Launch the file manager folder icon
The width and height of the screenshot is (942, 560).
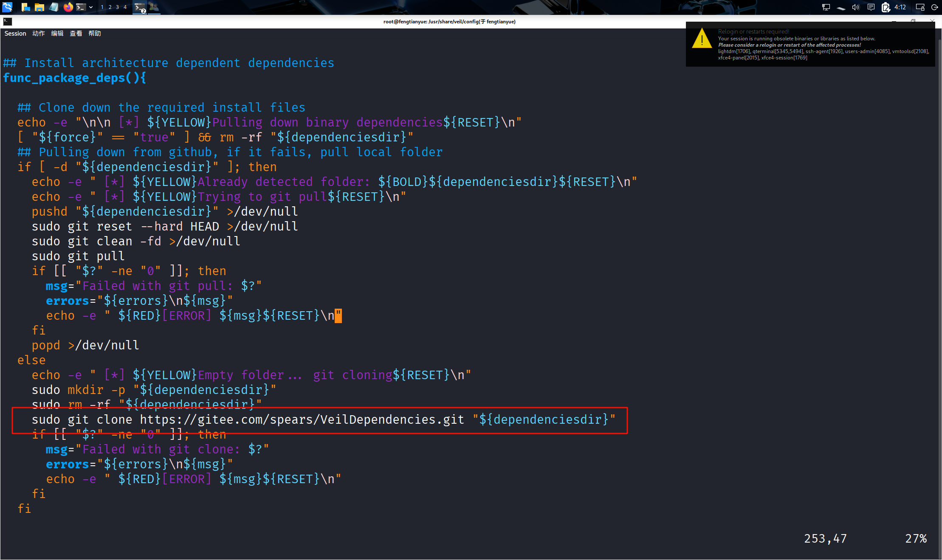tap(39, 7)
